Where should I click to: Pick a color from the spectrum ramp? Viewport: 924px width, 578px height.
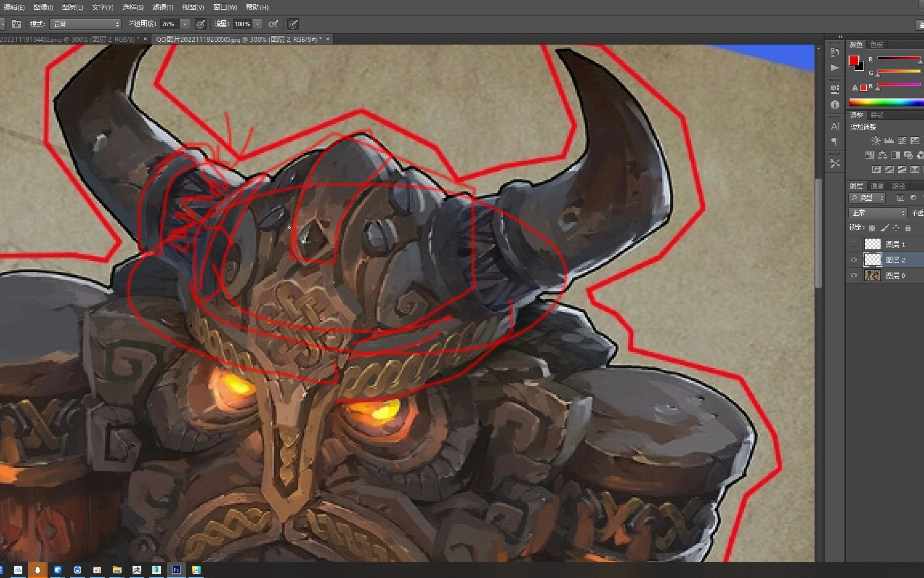coord(886,103)
